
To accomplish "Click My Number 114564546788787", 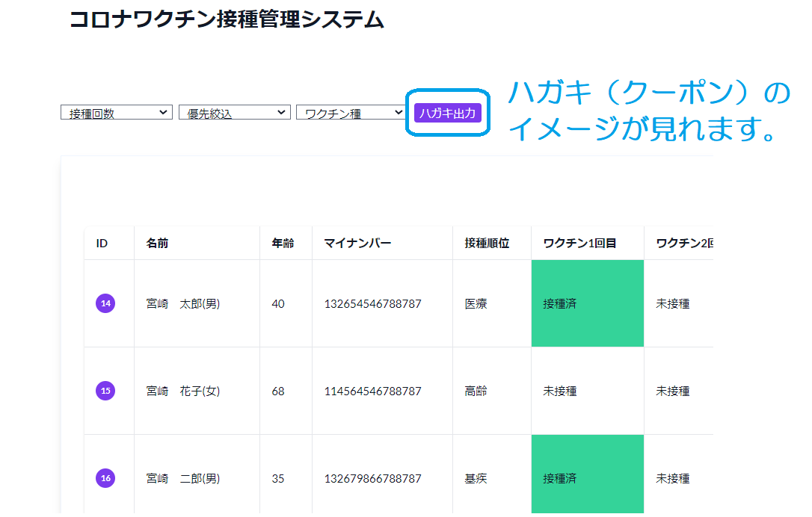I will click(373, 391).
